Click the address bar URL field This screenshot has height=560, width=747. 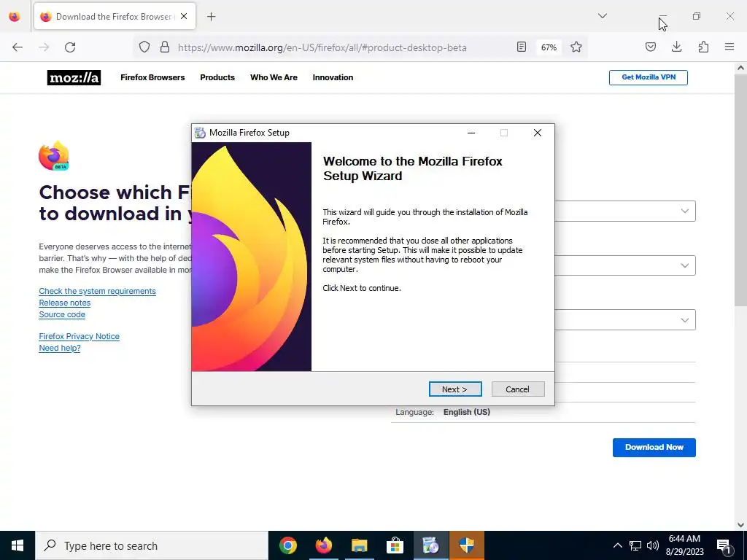322,47
